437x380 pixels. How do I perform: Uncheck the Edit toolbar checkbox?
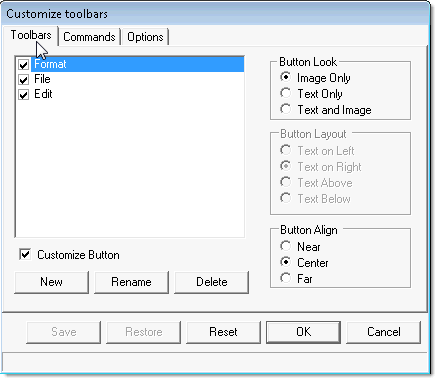[x=23, y=95]
